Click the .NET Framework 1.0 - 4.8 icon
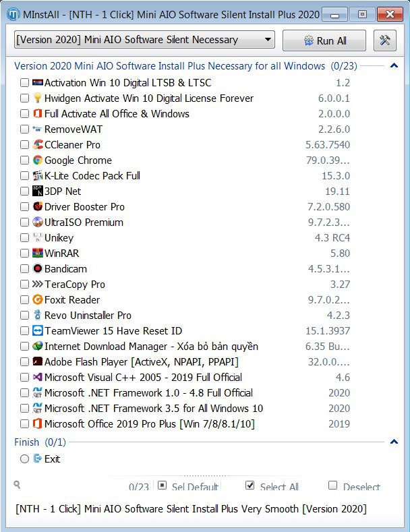The width and height of the screenshot is (410, 532). coord(37,392)
